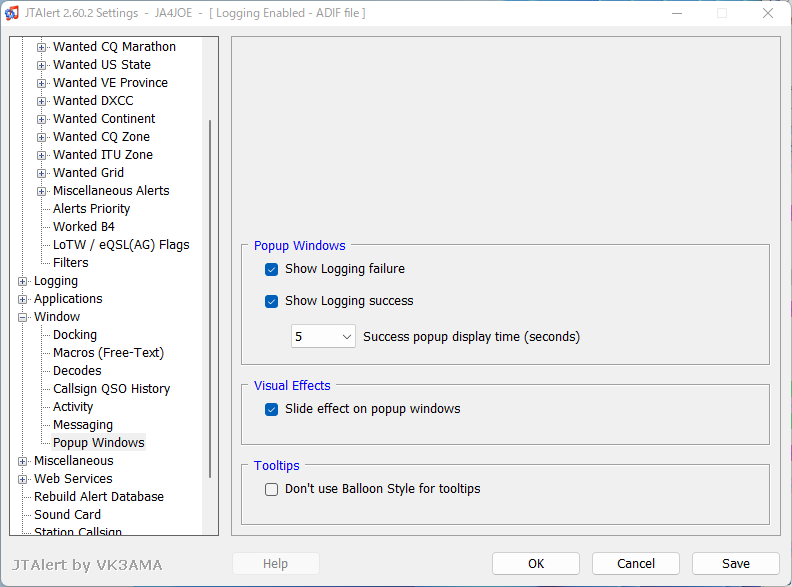Click the JTAlert app icon in title bar
Image resolution: width=792 pixels, height=587 pixels.
(12, 13)
